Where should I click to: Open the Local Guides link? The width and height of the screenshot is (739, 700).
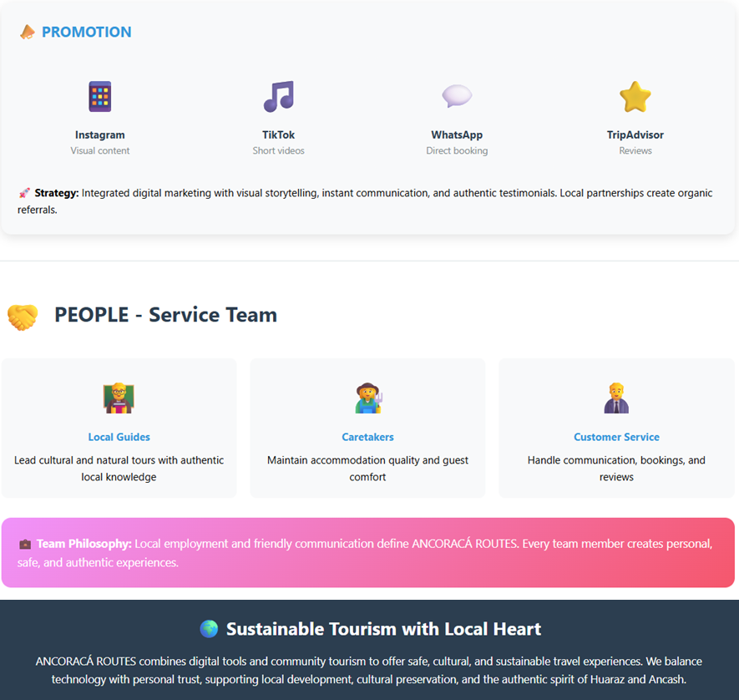click(x=119, y=437)
